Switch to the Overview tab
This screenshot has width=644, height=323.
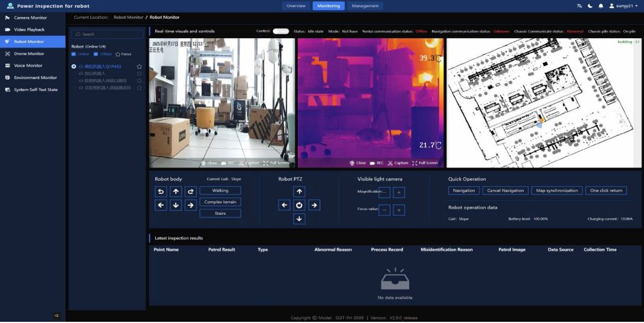pos(295,6)
